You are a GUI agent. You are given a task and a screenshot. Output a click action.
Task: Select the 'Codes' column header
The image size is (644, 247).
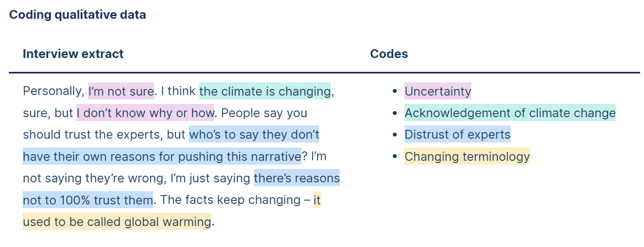389,54
